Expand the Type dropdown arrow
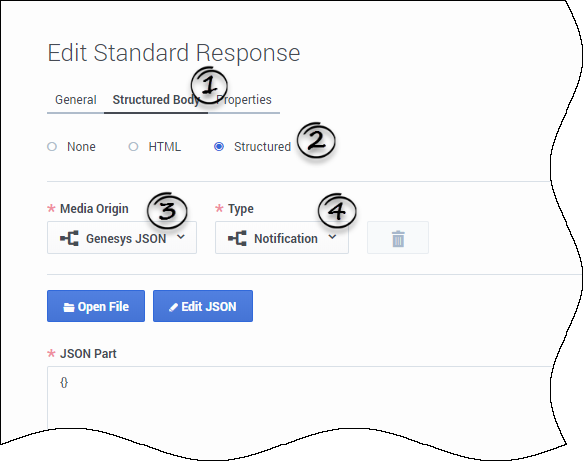Screen dimensions: 584x462 333,237
